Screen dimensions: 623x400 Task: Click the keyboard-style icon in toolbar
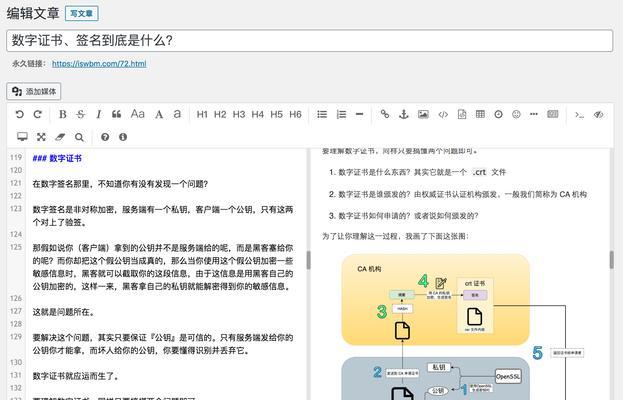(x=553, y=114)
